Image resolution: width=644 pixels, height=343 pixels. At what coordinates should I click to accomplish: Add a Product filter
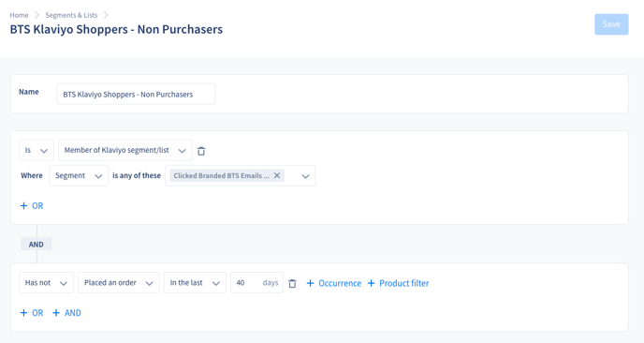[398, 283]
